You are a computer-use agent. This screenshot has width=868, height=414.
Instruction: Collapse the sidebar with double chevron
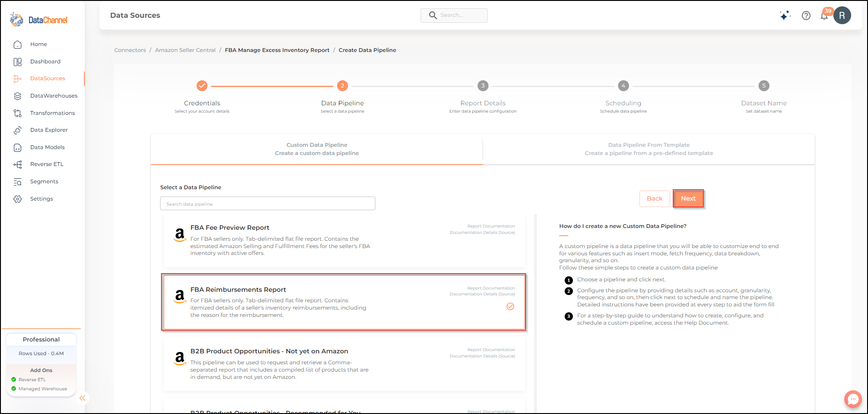point(82,398)
